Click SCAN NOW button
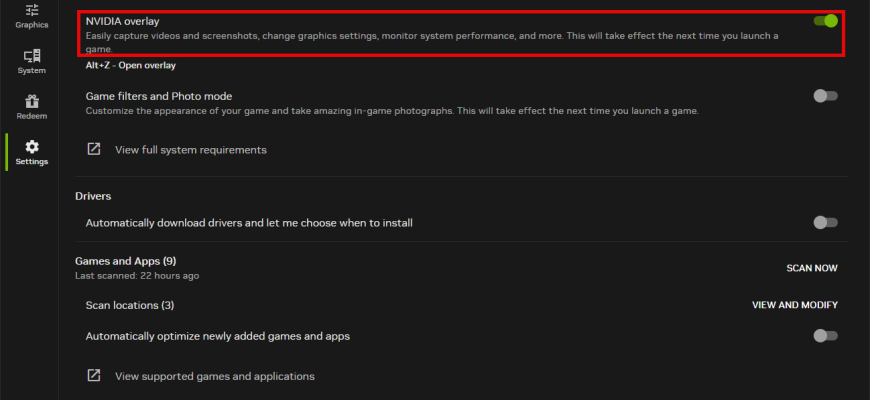 (812, 268)
